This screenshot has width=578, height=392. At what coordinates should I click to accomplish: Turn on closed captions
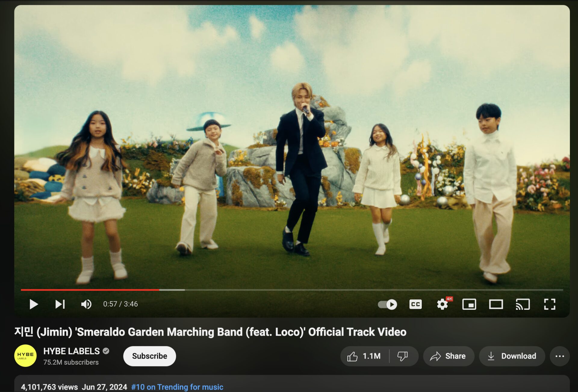pos(415,304)
